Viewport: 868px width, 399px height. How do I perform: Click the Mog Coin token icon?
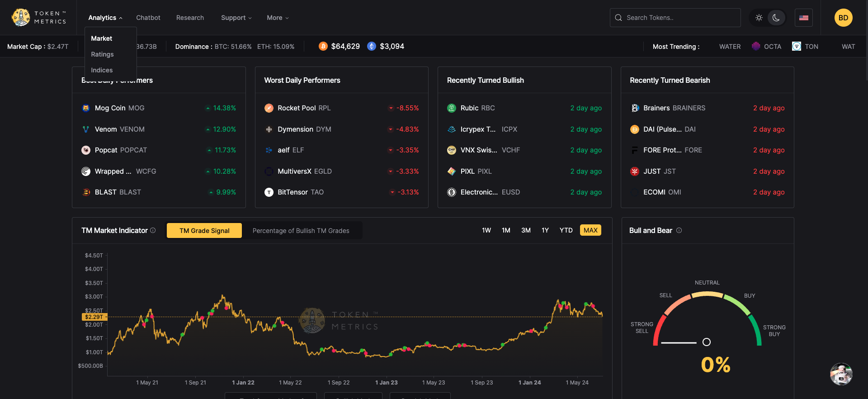point(86,108)
